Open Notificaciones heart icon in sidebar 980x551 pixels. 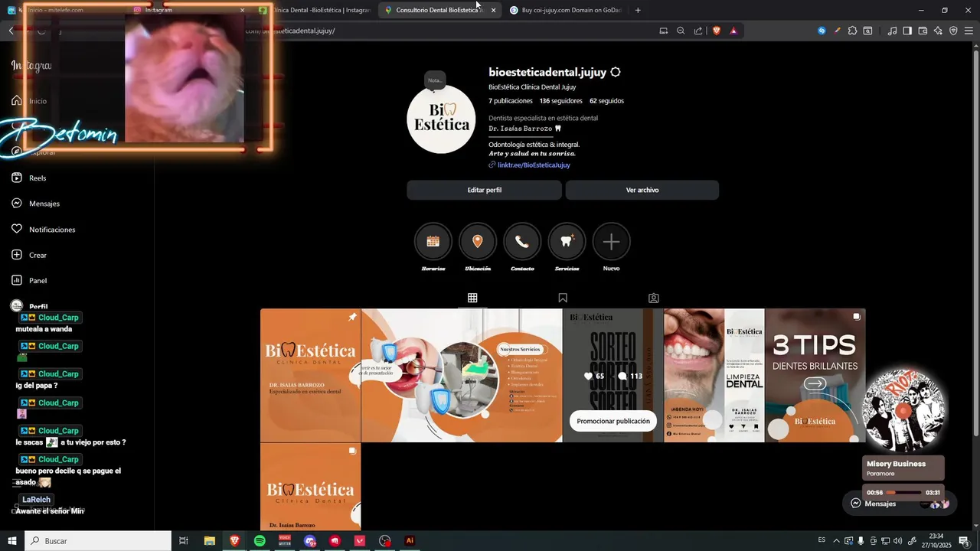17,229
